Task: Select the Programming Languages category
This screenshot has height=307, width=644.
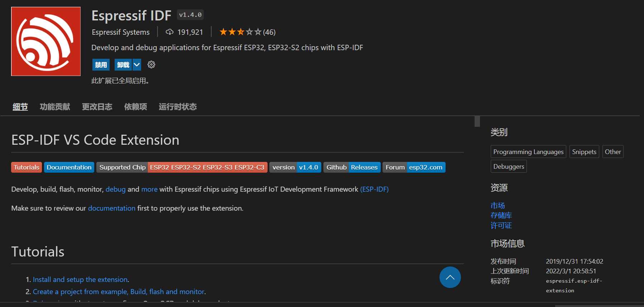Action: [528, 152]
